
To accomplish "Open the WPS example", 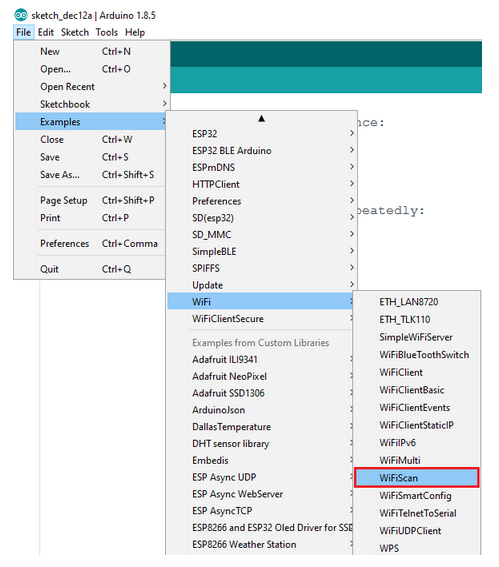I will point(417,548).
